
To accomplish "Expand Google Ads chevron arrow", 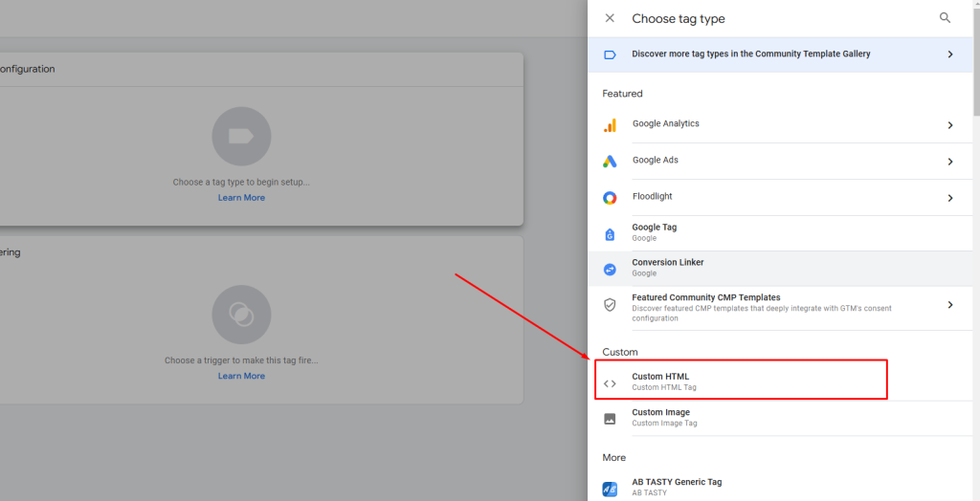I will [x=950, y=162].
